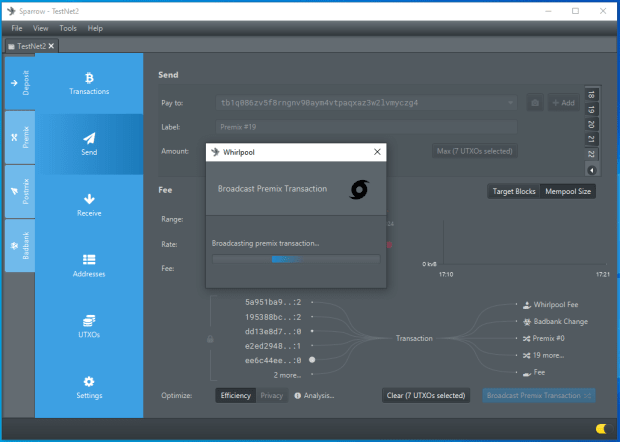Set optimization to Efficiency
620x442 pixels.
pos(236,395)
